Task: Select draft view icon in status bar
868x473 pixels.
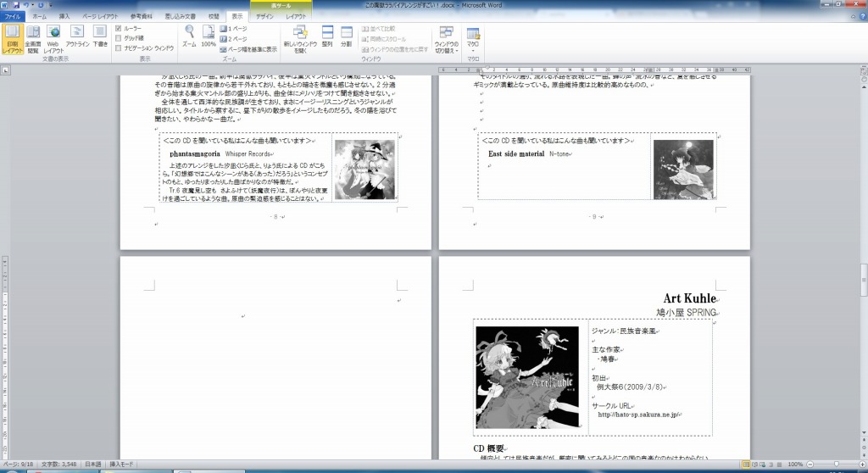Action: point(780,465)
